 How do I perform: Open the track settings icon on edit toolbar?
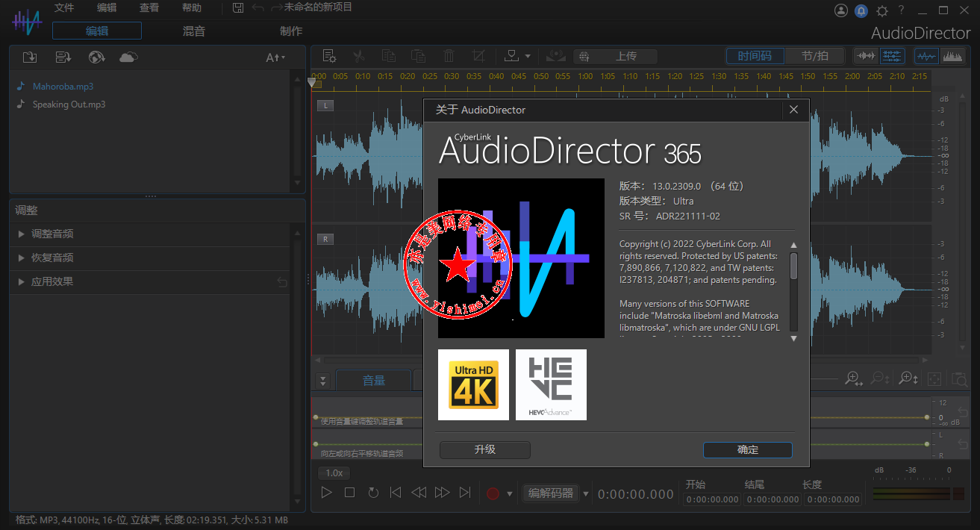[x=329, y=56]
